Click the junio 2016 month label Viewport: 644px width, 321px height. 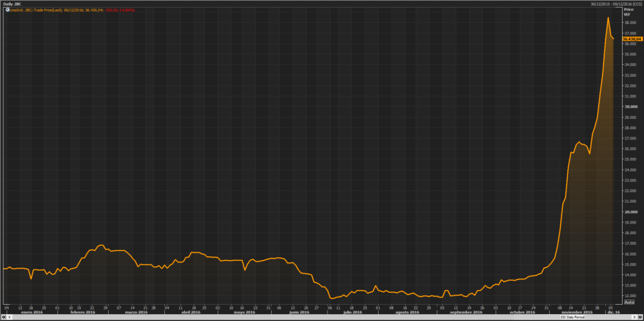pos(299,312)
